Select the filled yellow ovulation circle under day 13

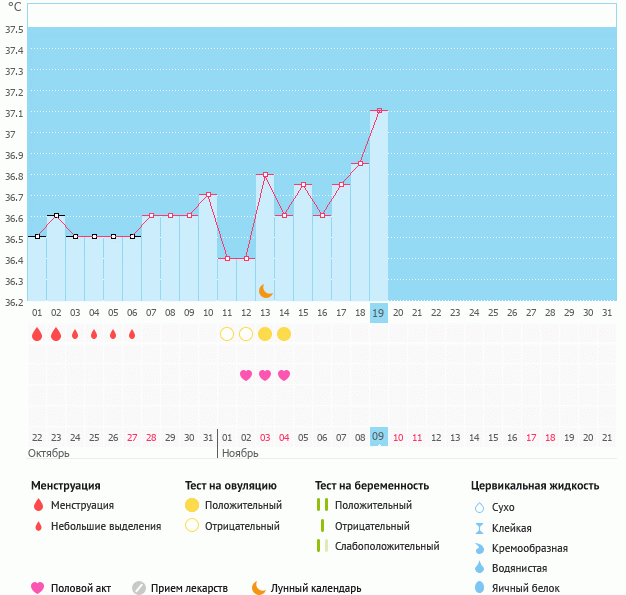(265, 334)
